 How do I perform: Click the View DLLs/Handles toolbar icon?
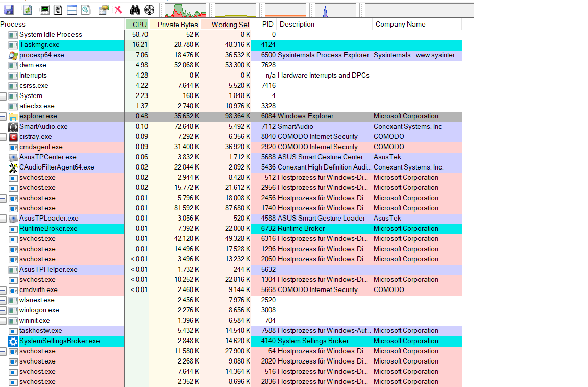[x=86, y=10]
